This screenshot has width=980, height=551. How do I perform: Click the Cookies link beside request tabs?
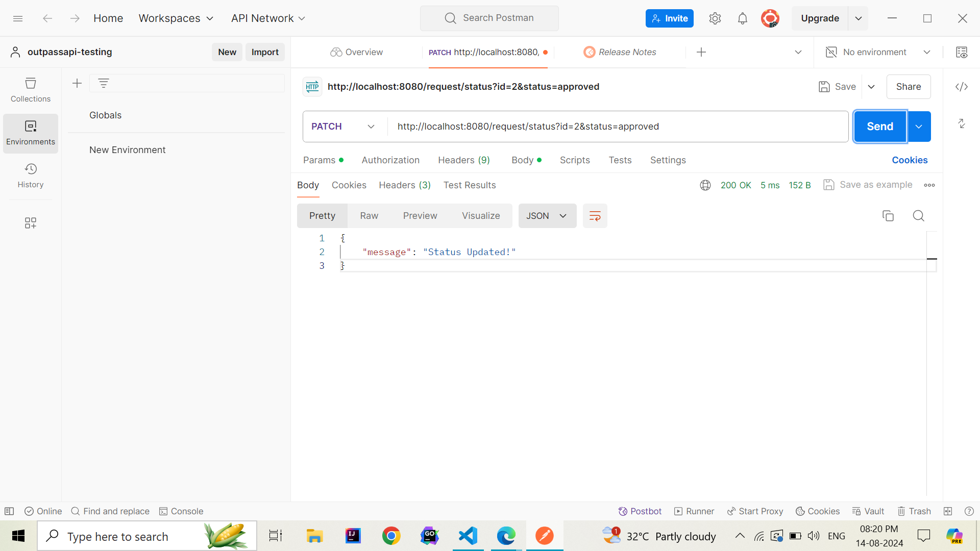[910, 160]
